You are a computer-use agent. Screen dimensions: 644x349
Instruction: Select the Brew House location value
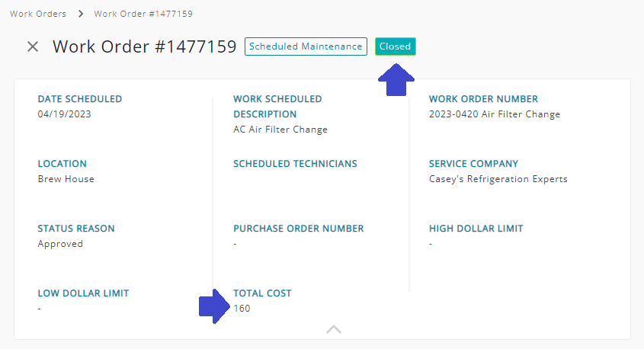point(66,179)
